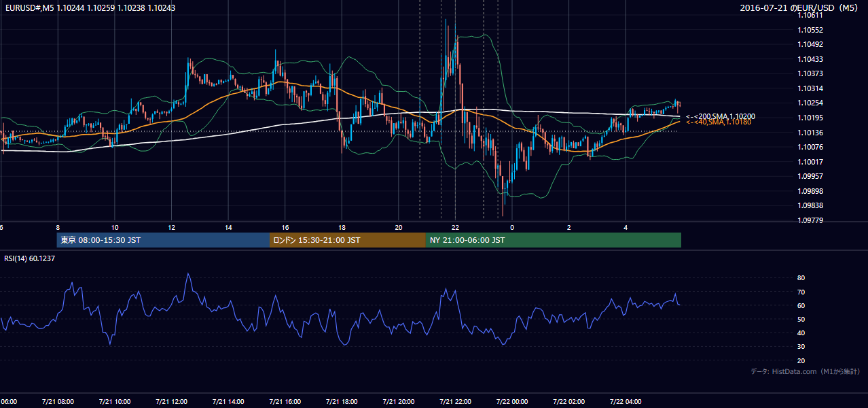Click the 7/21 16:00 bottom date label
The height and width of the screenshot is (408, 868).
coord(285,401)
